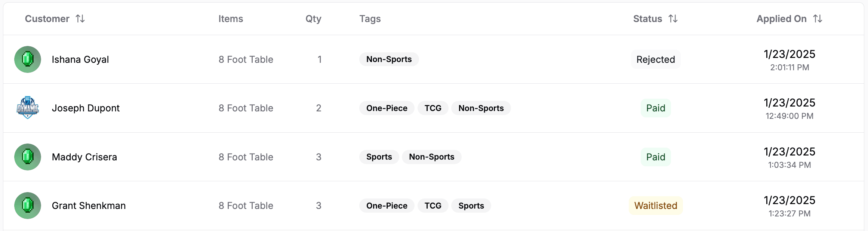Click the Tags column header
The height and width of the screenshot is (231, 868).
pos(370,19)
